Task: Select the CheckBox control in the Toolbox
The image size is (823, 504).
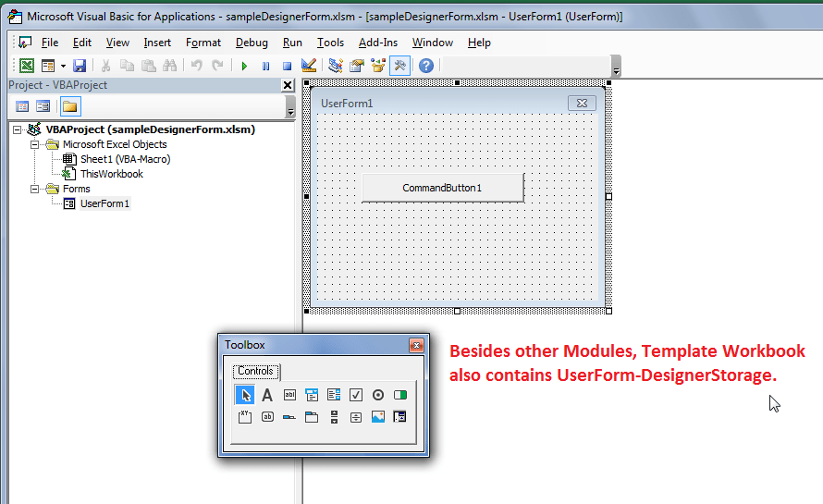Action: (x=356, y=395)
